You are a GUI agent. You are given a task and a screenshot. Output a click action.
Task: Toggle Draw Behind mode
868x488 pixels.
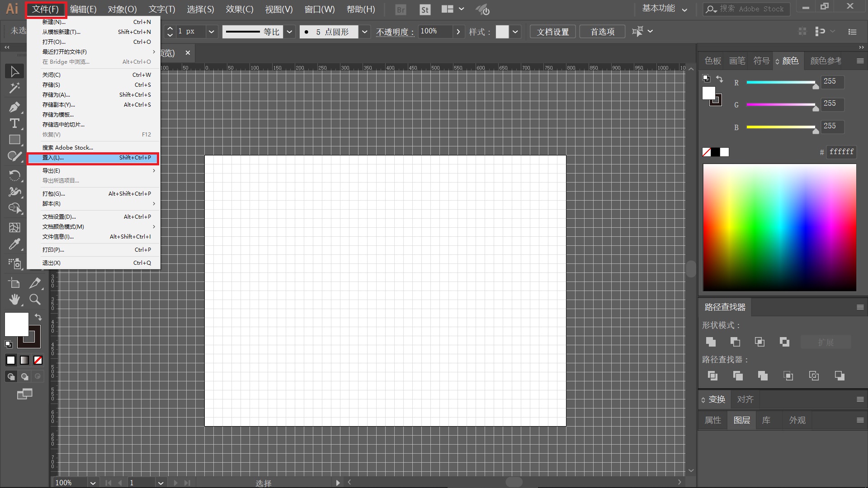coord(24,376)
